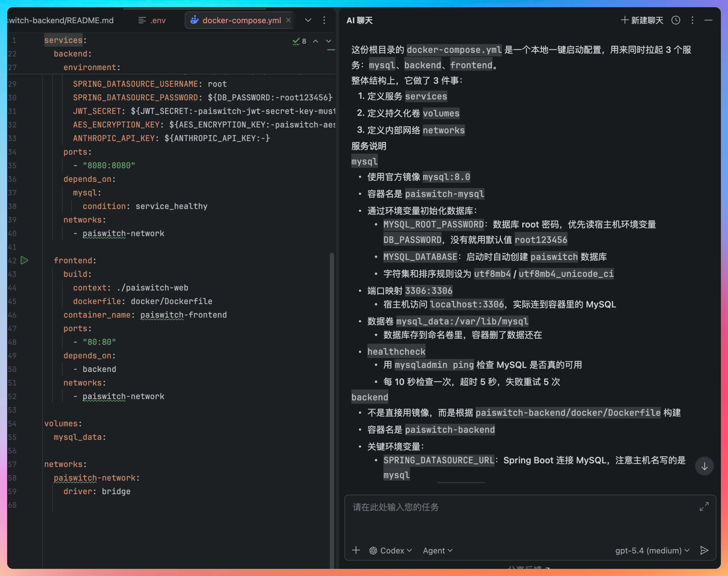Open the Codex provider dropdown
The height and width of the screenshot is (576, 728).
coord(391,550)
